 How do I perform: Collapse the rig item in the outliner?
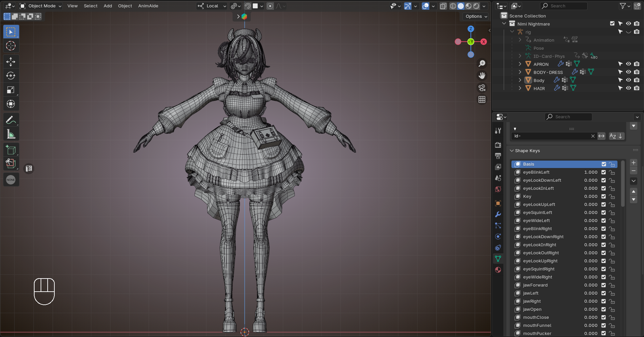(x=512, y=32)
